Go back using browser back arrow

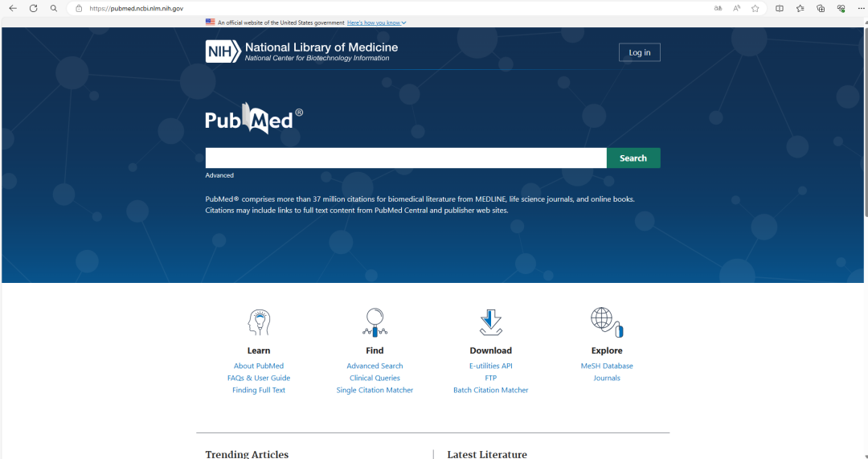coord(13,8)
